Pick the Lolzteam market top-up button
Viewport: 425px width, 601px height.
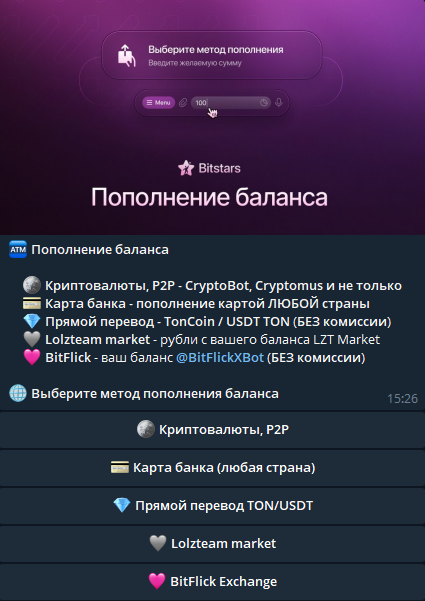pyautogui.click(x=212, y=544)
